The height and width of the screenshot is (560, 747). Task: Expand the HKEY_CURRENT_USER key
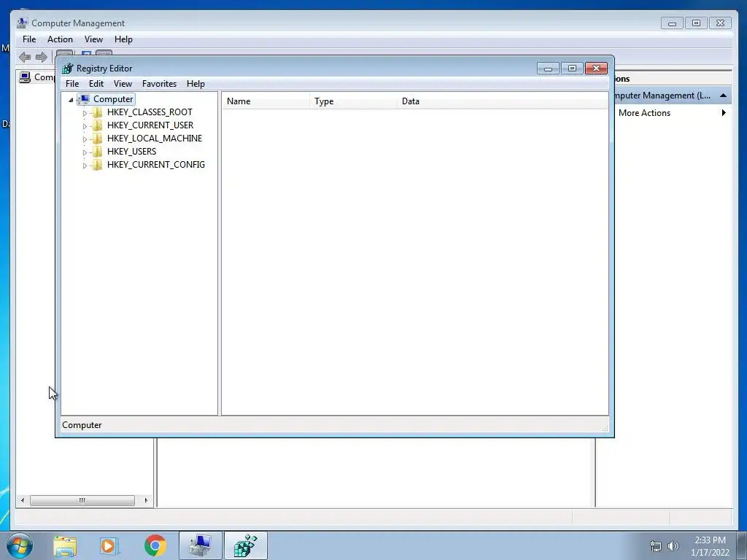pyautogui.click(x=85, y=126)
